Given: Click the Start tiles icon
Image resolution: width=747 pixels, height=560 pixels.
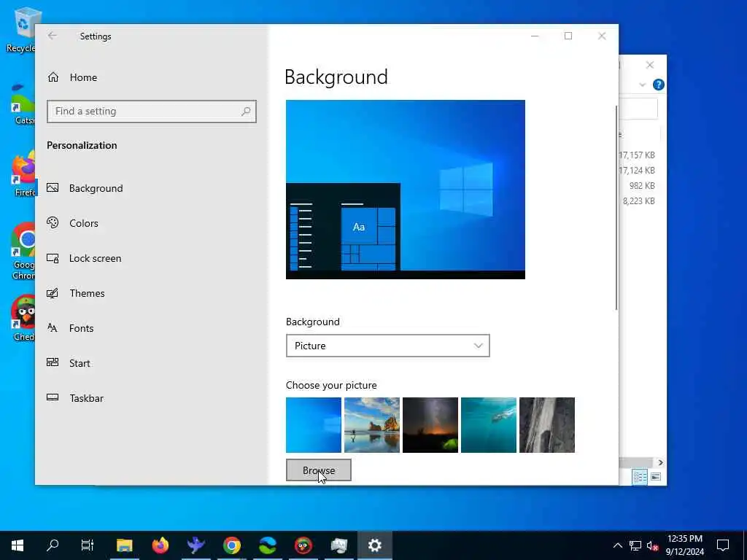Looking at the screenshot, I should click(53, 362).
